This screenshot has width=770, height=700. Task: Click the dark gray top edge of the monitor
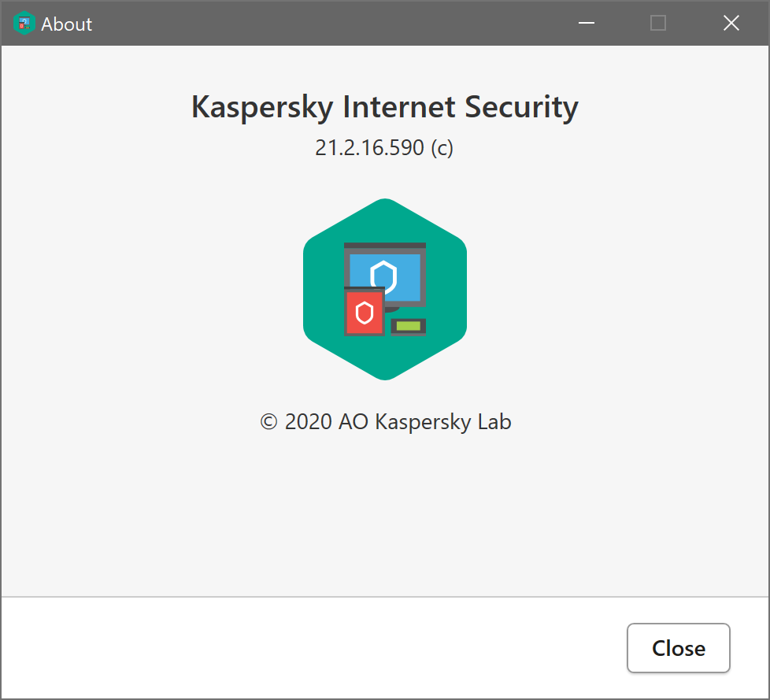pos(385,246)
